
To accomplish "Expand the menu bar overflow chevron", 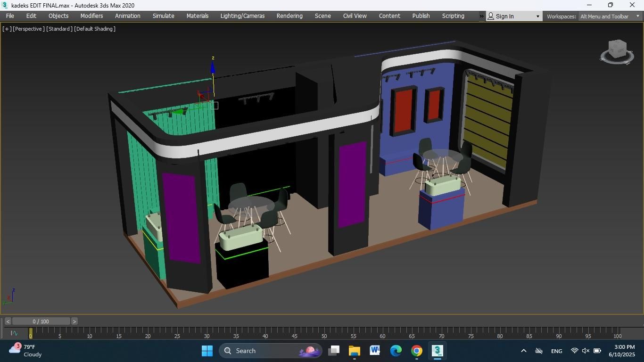I will [481, 16].
